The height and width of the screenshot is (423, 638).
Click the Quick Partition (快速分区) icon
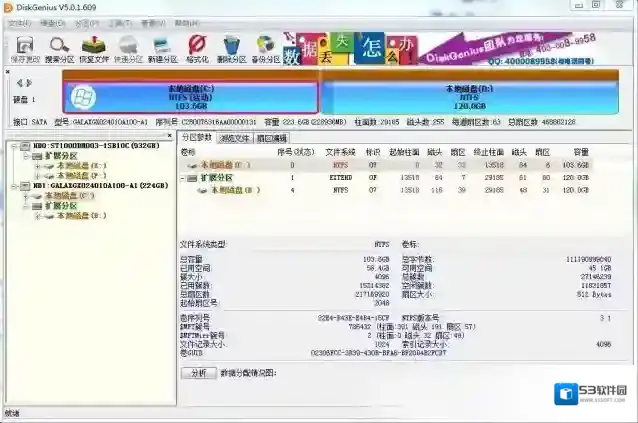[129, 48]
